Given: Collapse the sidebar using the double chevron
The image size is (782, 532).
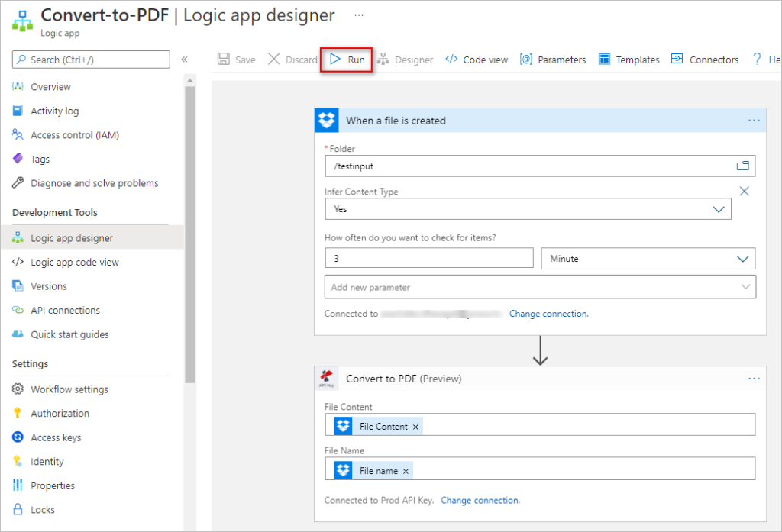Looking at the screenshot, I should [x=184, y=59].
